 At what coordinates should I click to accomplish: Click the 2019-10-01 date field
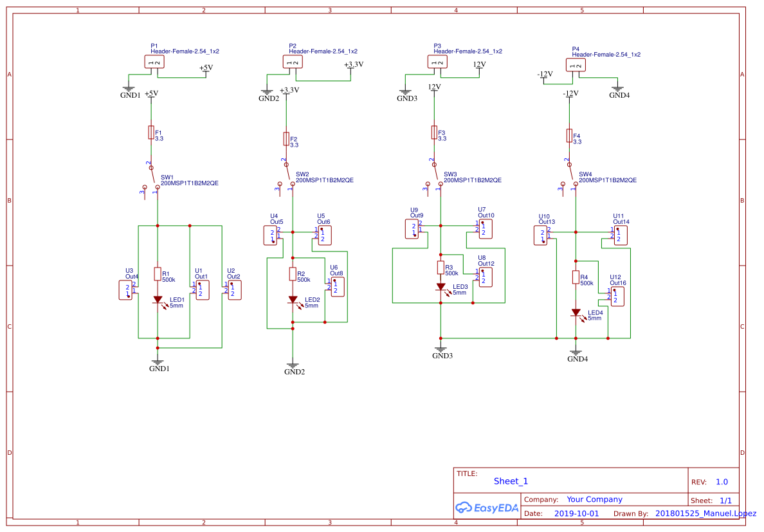(576, 513)
